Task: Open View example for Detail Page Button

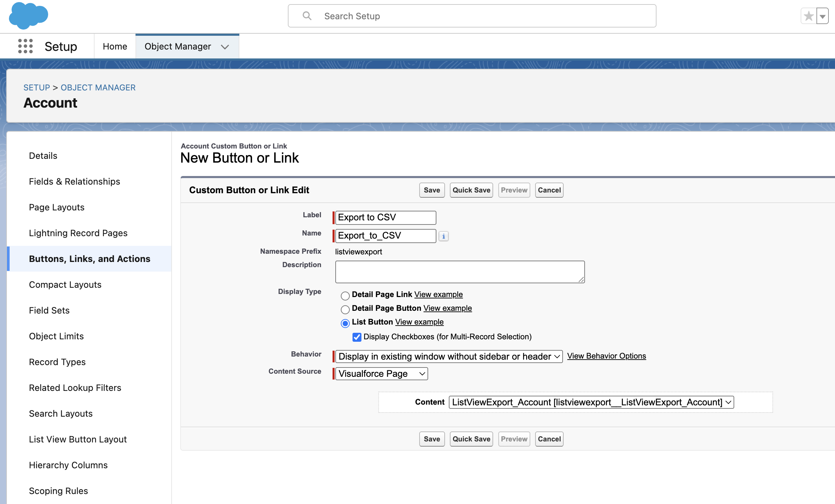Action: [x=447, y=308]
